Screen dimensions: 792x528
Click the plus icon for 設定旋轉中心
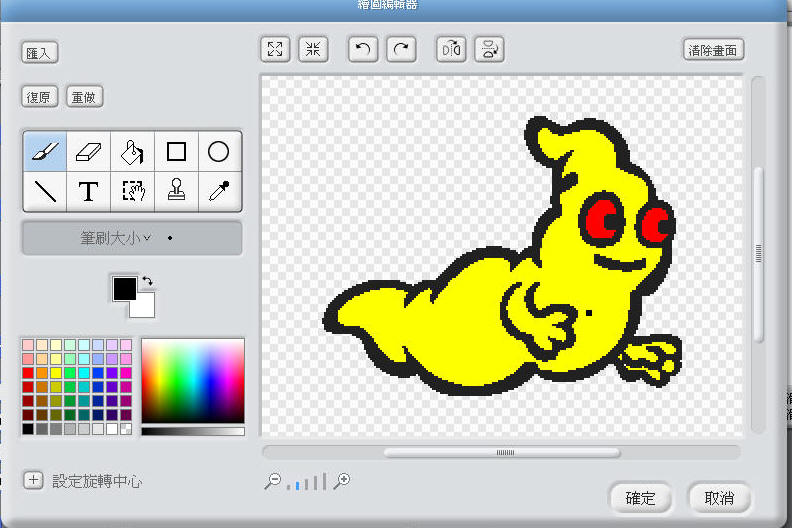(x=34, y=481)
